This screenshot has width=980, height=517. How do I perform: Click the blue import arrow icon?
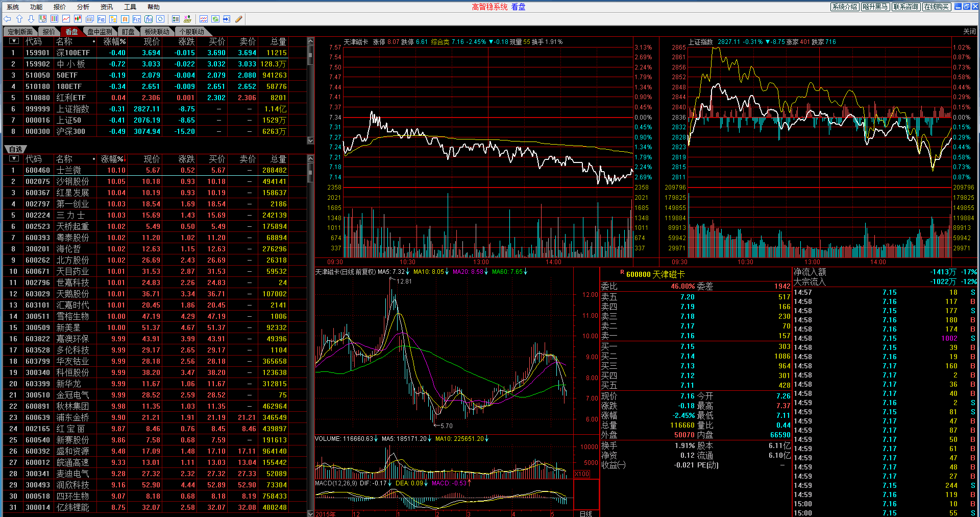[227, 19]
